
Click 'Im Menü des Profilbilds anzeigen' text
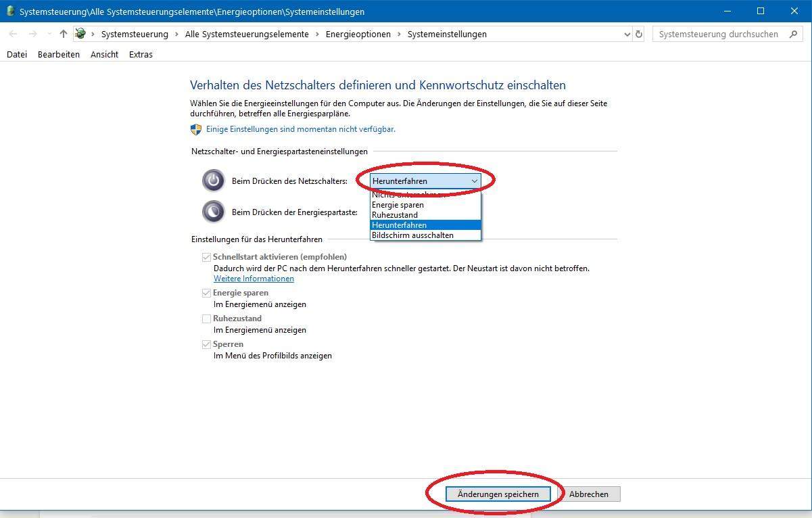click(272, 356)
